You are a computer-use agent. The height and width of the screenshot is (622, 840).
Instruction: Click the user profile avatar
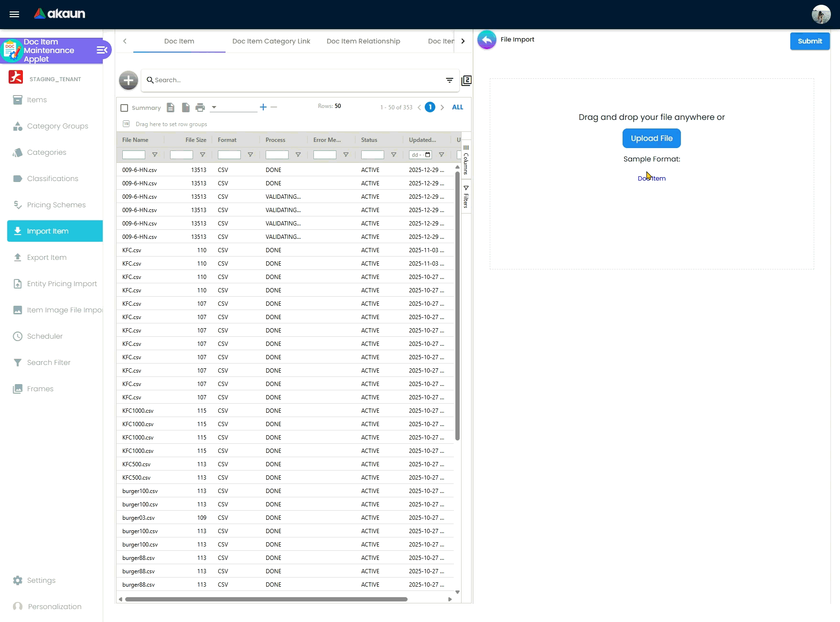(821, 14)
